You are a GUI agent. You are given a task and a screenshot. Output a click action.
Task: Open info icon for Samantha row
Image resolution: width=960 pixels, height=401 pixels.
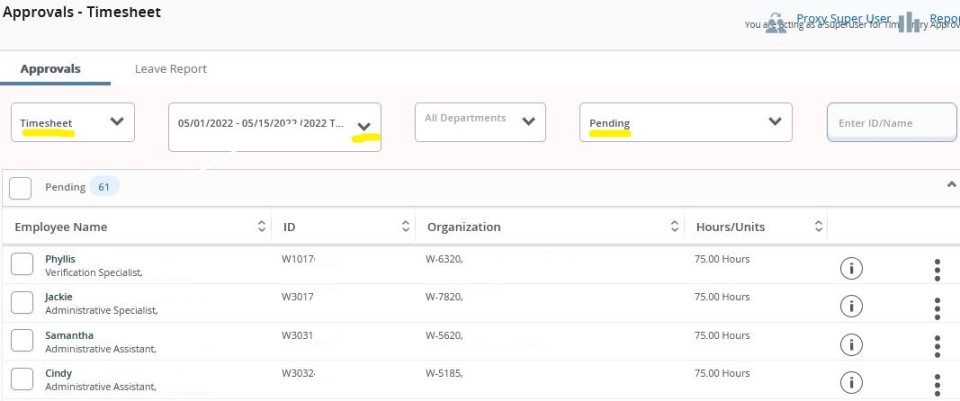[x=850, y=344]
